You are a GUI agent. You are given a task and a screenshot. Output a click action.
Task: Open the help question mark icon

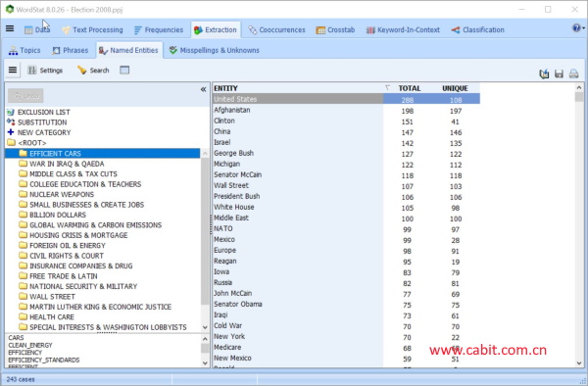click(577, 28)
